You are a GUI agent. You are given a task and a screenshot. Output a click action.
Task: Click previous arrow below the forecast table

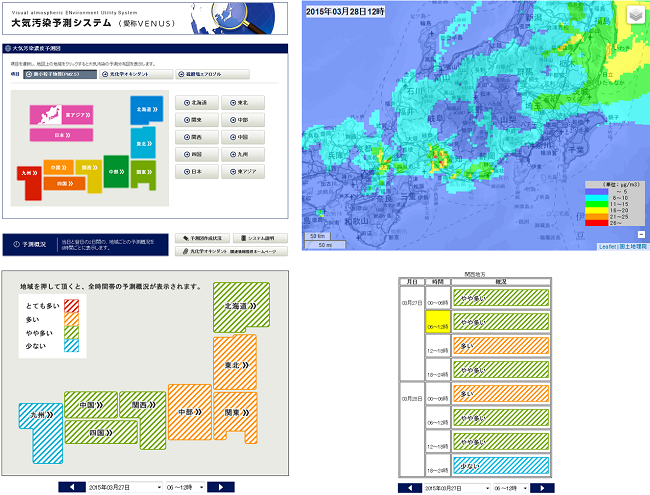(x=410, y=488)
